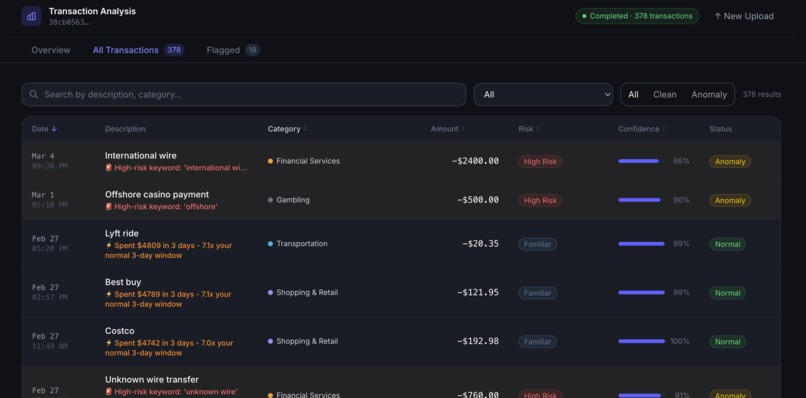The image size is (806, 398).
Task: Click the gray dot beside Gambling
Action: tap(270, 200)
